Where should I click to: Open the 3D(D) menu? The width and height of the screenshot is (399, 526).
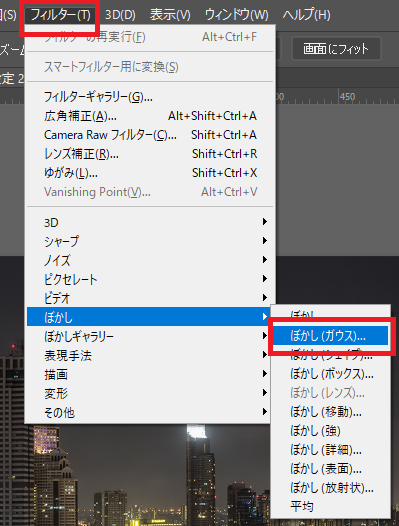pyautogui.click(x=120, y=15)
